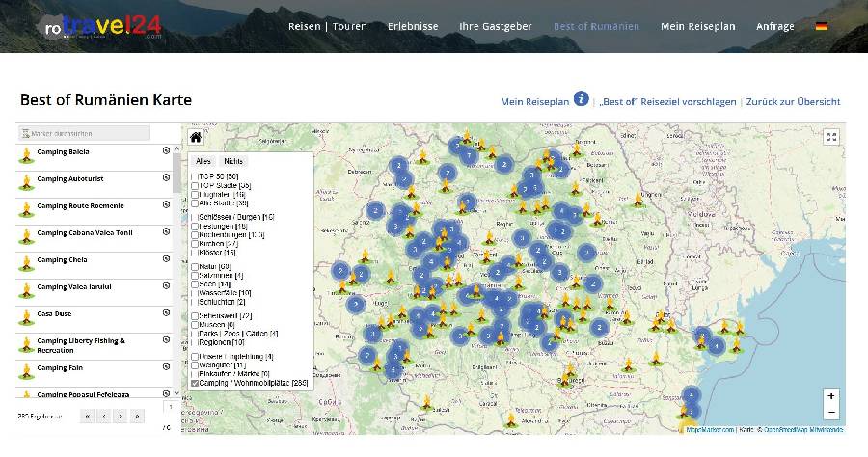
Task: Click 'Zurück zur Übersicht' link
Action: coord(793,101)
